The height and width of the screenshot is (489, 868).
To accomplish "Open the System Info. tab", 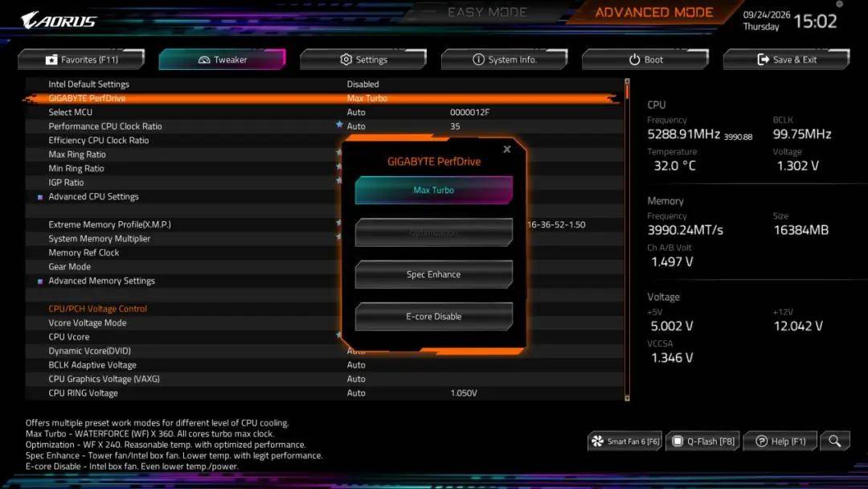I will point(504,60).
